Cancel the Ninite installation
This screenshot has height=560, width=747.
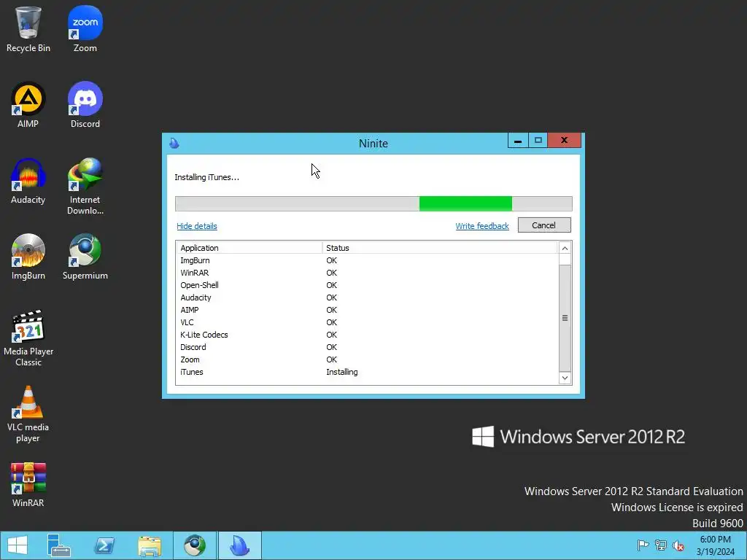544,225
